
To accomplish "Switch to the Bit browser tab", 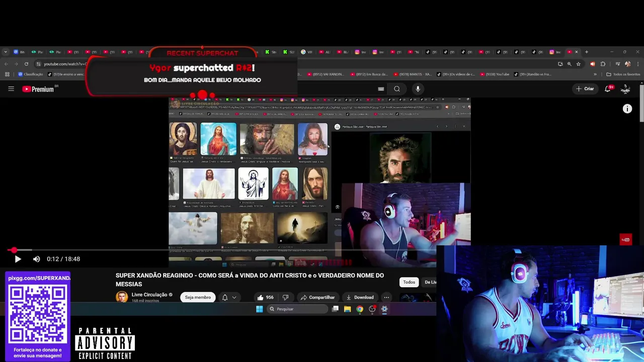I will pos(19,52).
